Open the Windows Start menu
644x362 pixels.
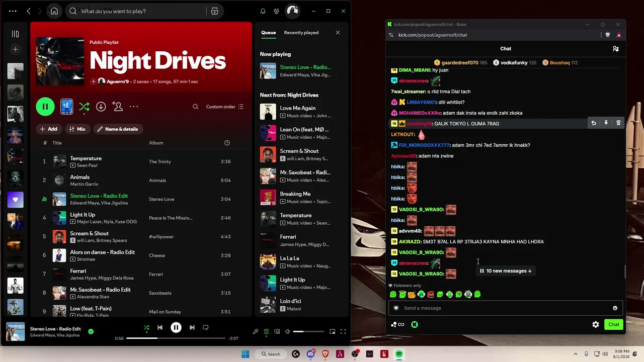coord(245,354)
